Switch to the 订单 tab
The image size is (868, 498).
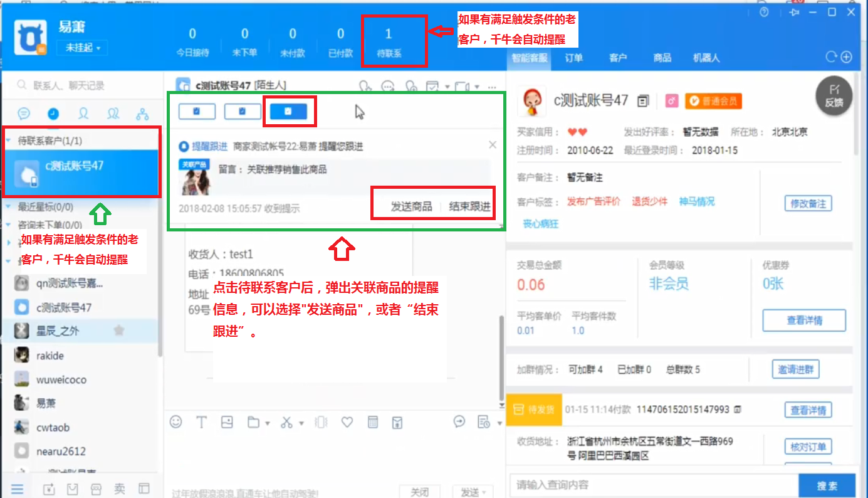(x=573, y=58)
